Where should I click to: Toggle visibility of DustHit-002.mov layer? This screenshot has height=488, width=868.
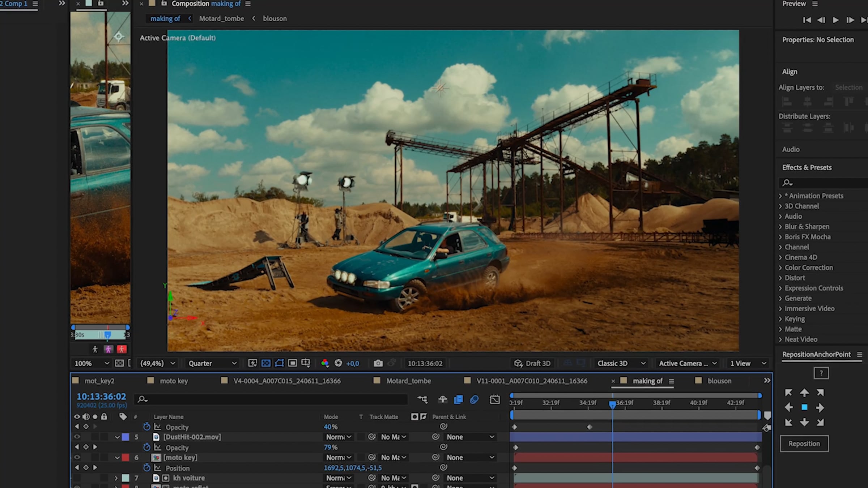point(77,437)
